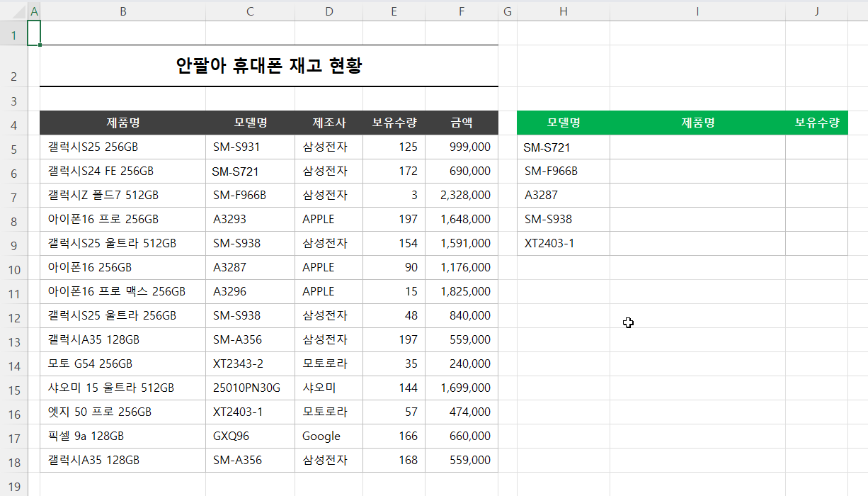Select column H header
The image size is (868, 496).
(564, 11)
